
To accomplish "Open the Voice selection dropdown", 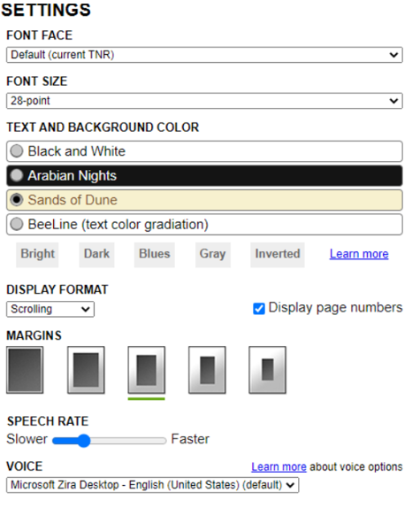I will pyautogui.click(x=152, y=485).
